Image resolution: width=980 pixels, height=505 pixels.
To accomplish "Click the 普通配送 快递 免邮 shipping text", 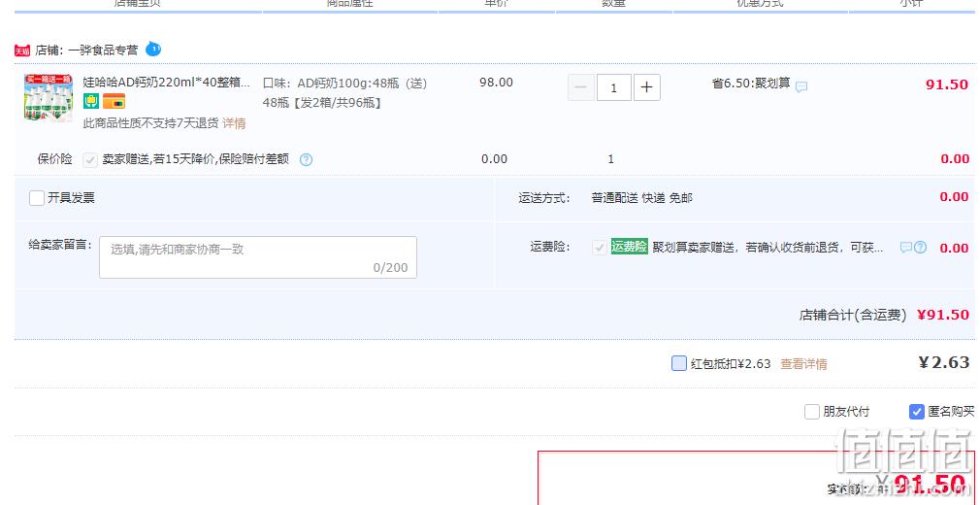I will click(x=642, y=198).
